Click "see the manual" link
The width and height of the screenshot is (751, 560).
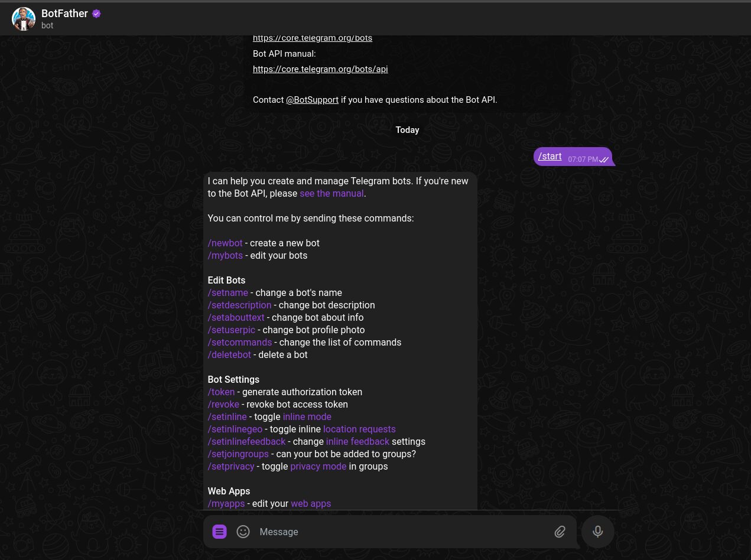tap(331, 193)
